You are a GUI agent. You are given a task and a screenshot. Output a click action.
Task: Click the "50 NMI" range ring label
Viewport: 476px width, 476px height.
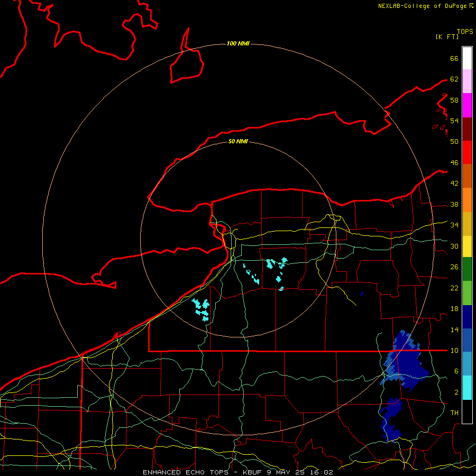238,141
